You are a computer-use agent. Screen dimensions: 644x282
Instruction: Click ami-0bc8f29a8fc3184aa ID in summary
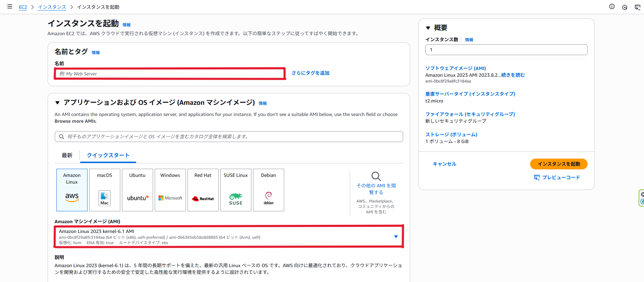[x=448, y=81]
